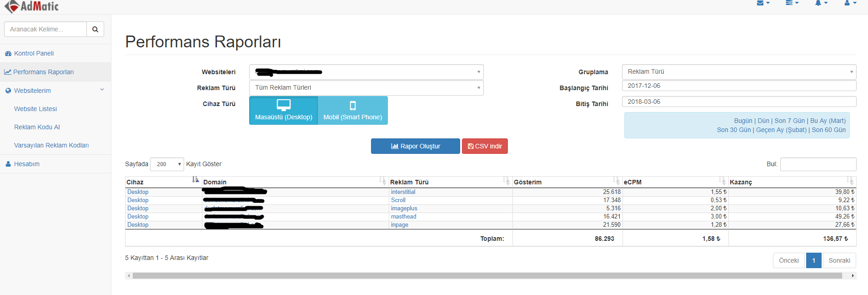Set date range to Son 60 Gün
Screen dimensions: 868x295
tap(829, 130)
